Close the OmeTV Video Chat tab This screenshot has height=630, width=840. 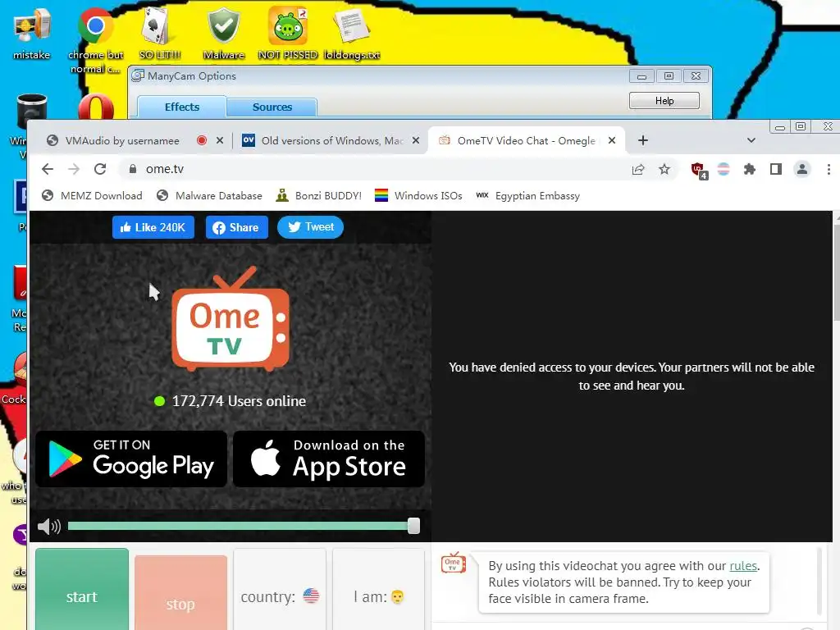(612, 140)
